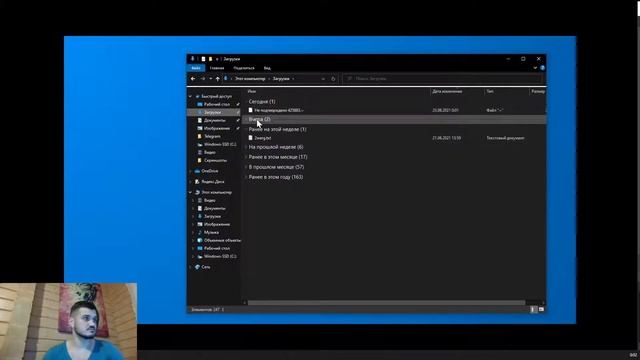Open the Поделиться ribbon tab
This screenshot has height=360, width=640.
tap(244, 68)
